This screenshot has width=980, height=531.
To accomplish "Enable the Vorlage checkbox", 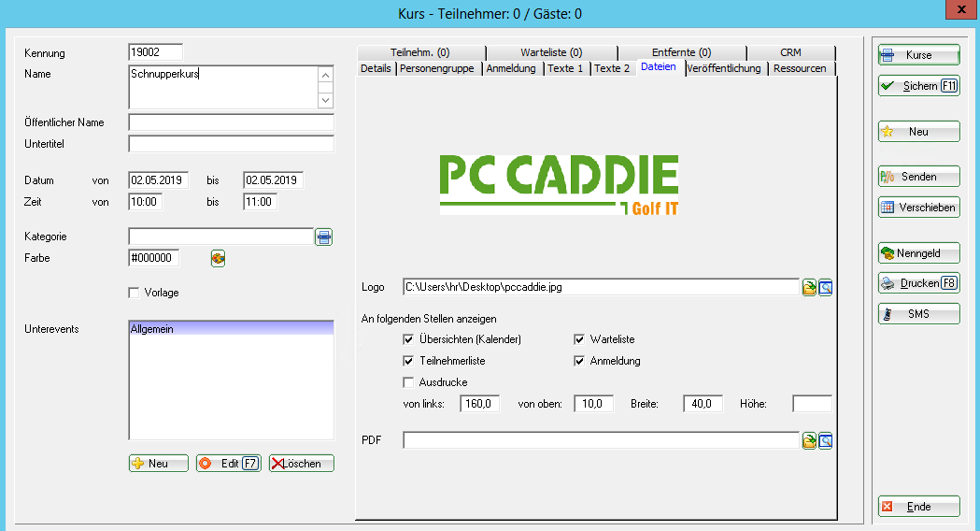I will pos(134,294).
